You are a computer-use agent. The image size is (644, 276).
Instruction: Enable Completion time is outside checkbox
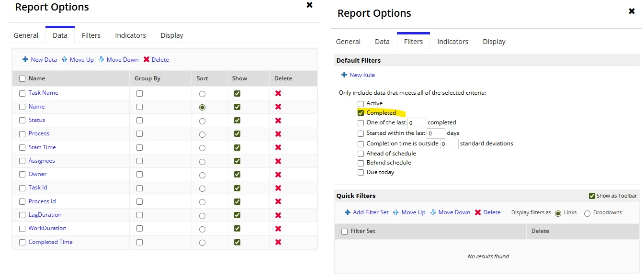(x=361, y=144)
